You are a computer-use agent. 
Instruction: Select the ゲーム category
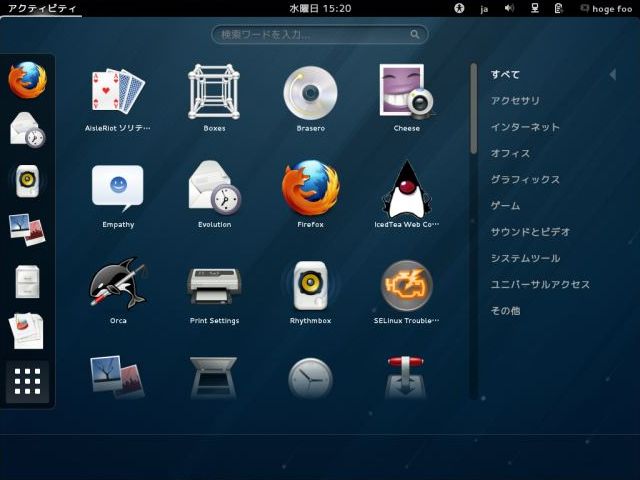click(x=505, y=205)
